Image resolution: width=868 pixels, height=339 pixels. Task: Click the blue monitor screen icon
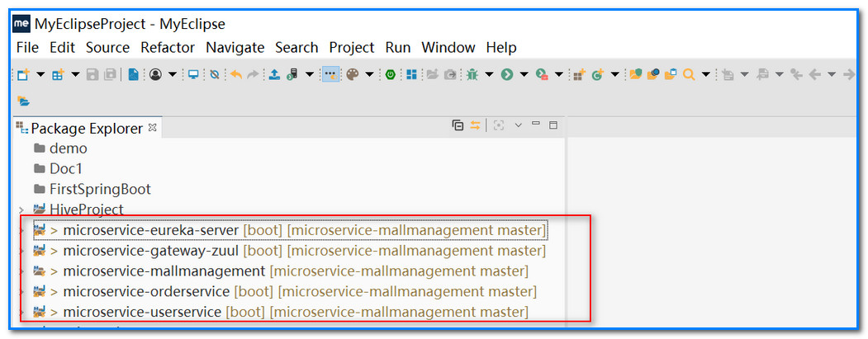click(x=193, y=74)
